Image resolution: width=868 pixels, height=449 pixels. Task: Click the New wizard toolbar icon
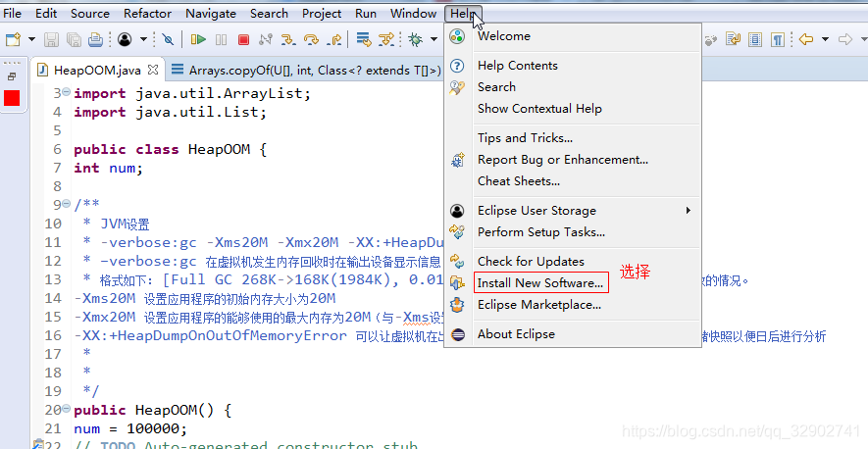click(x=13, y=39)
